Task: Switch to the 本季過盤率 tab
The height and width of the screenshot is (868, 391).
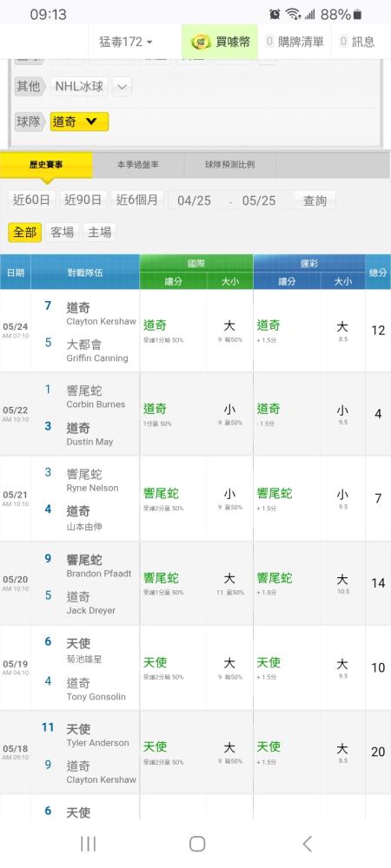Action: [x=138, y=165]
